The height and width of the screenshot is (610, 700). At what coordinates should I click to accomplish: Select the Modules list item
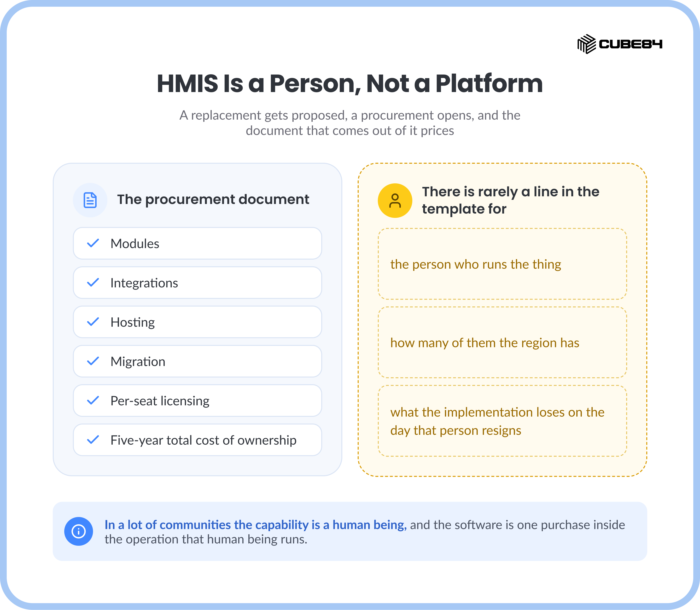coord(198,243)
